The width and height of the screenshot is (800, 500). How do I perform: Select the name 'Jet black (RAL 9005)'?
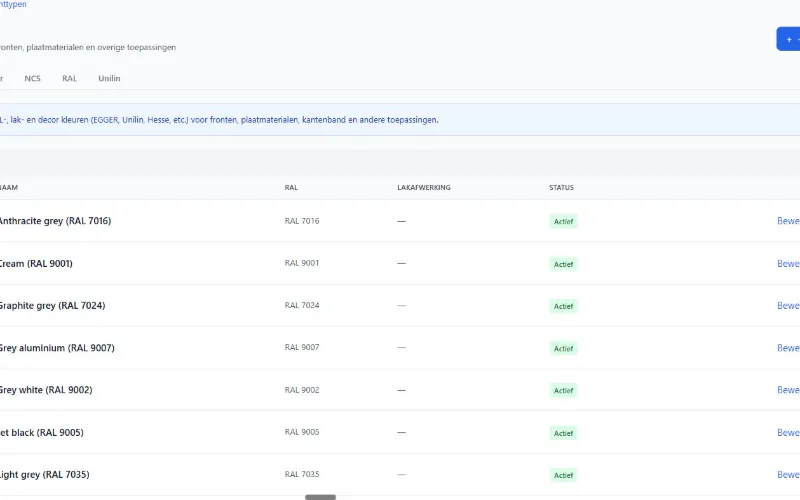click(42, 433)
